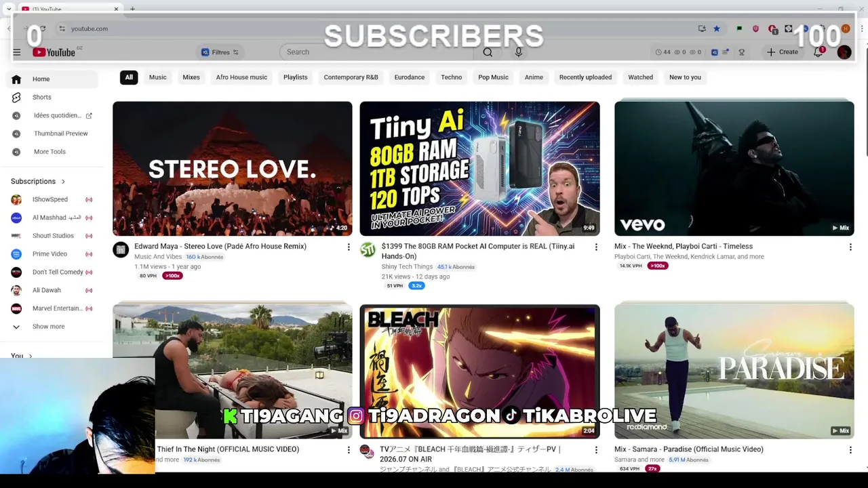Close the YouTube browser tab
Screen dimensions: 868x488
(x=116, y=9)
